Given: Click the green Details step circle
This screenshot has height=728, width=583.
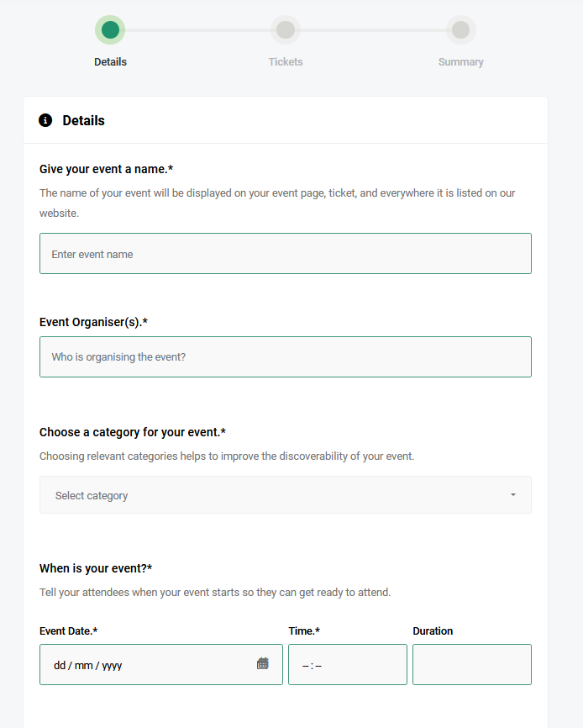Looking at the screenshot, I should 110,29.
